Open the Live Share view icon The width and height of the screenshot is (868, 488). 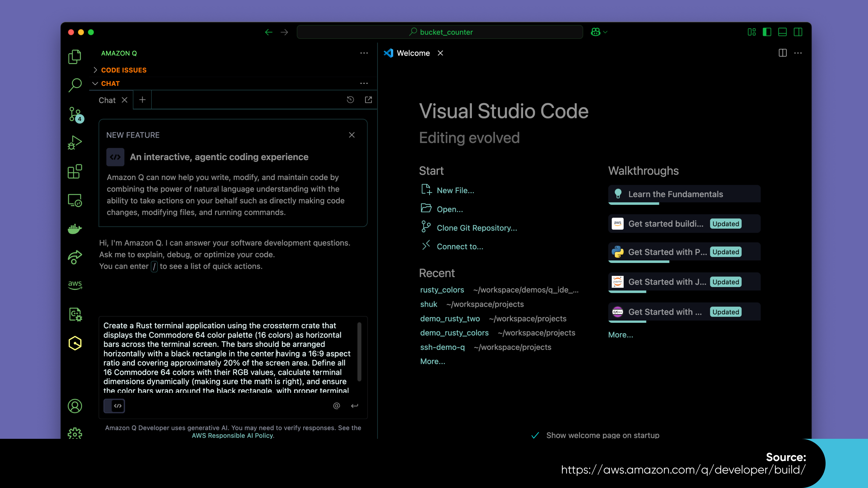tap(75, 258)
